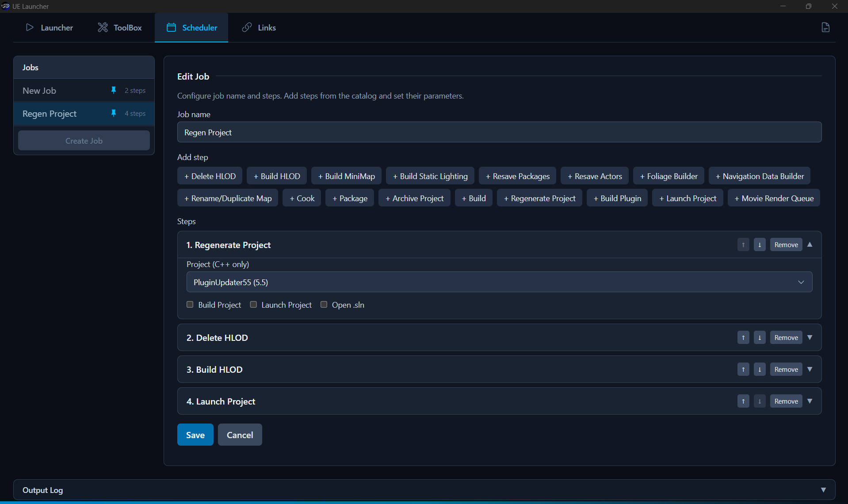Add a Build Static Lighting step

pyautogui.click(x=430, y=176)
